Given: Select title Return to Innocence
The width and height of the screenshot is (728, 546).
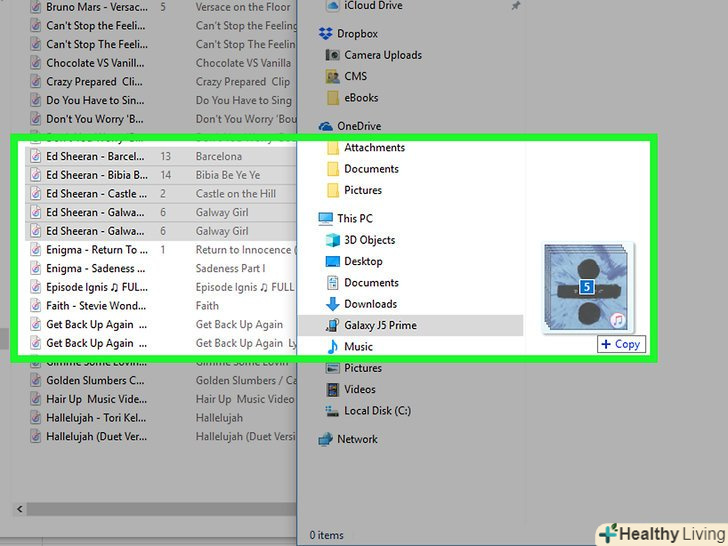Looking at the screenshot, I should (246, 250).
